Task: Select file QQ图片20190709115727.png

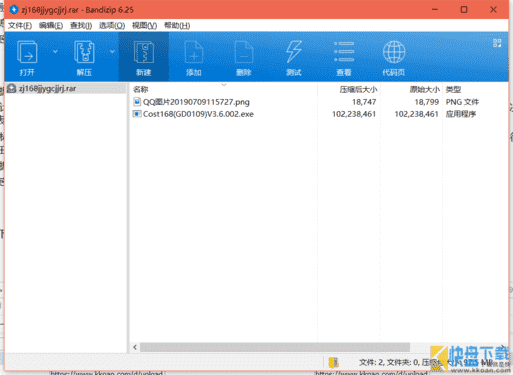Action: [196, 102]
